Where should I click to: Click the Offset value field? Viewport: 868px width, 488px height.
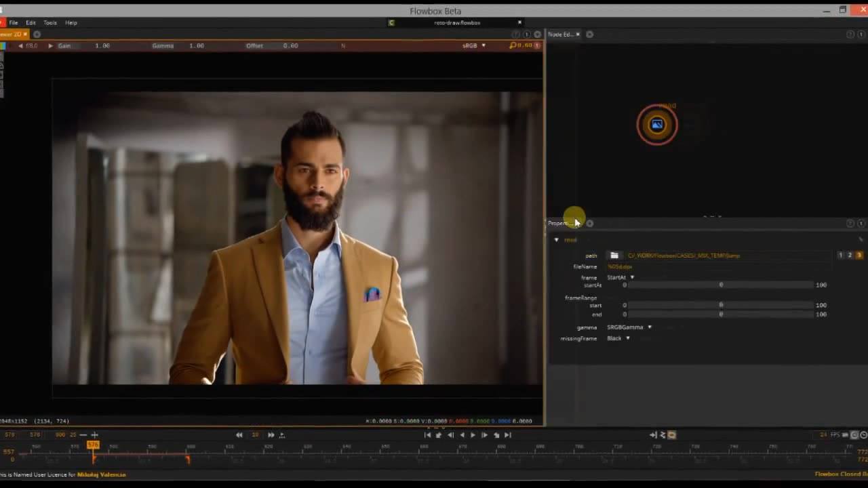tap(290, 45)
